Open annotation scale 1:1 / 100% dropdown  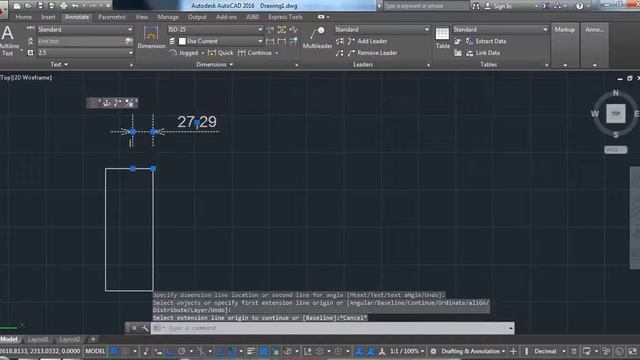point(407,351)
